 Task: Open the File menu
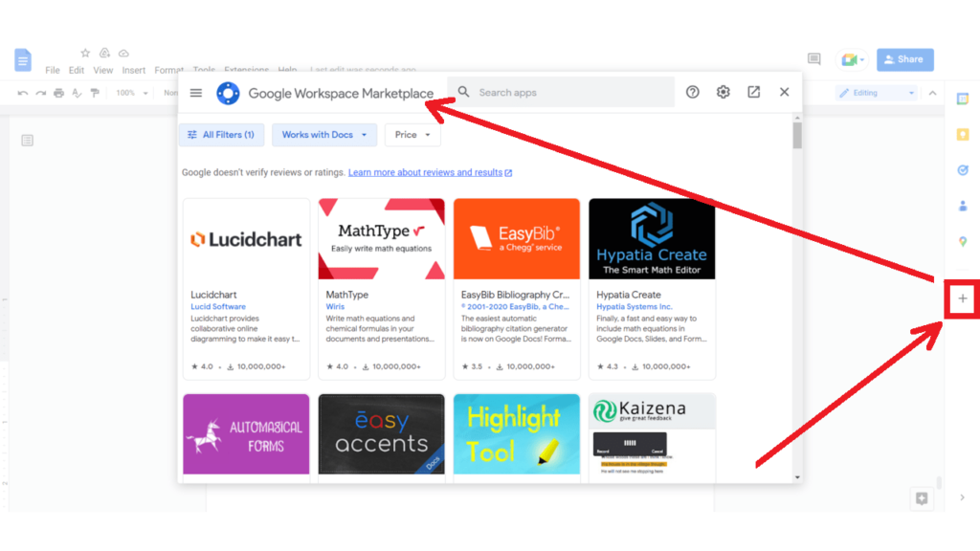click(53, 70)
